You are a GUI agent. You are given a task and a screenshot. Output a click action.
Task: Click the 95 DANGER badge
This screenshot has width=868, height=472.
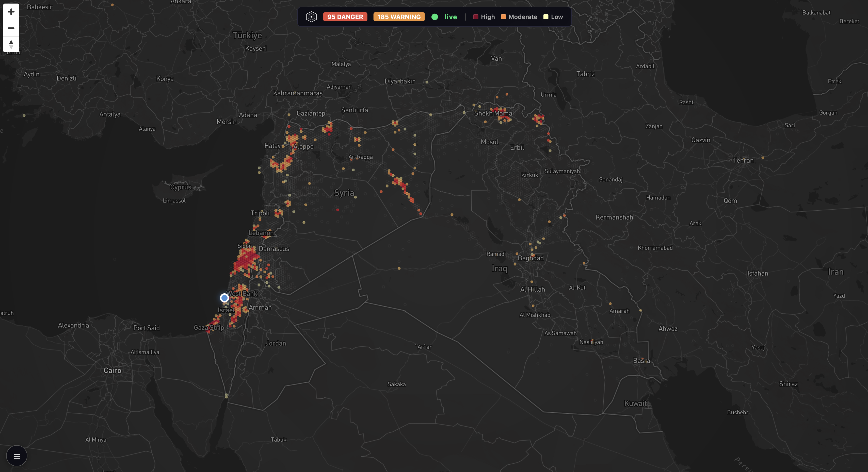[x=345, y=17]
